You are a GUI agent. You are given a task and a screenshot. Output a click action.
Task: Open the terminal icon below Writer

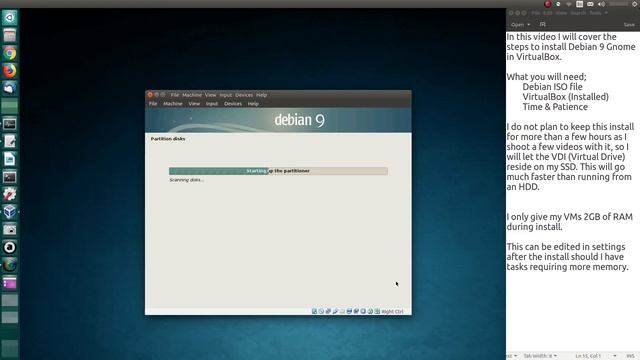(9, 176)
